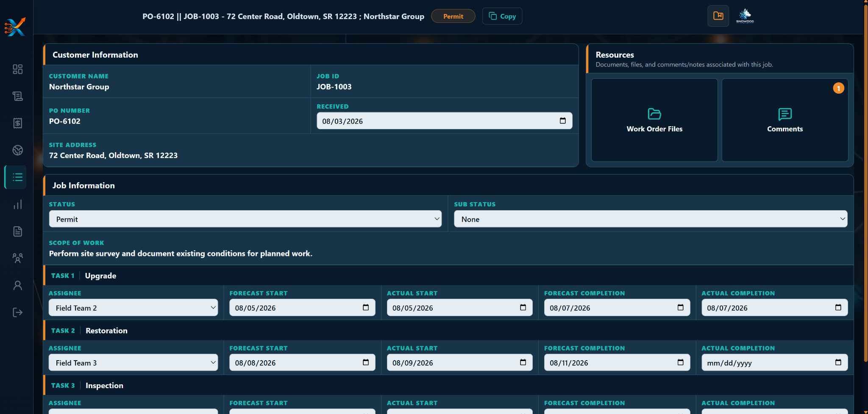Click Task 1 Actual Completion date 08/07/2026
Viewport: 868px width, 414px height.
(x=774, y=308)
